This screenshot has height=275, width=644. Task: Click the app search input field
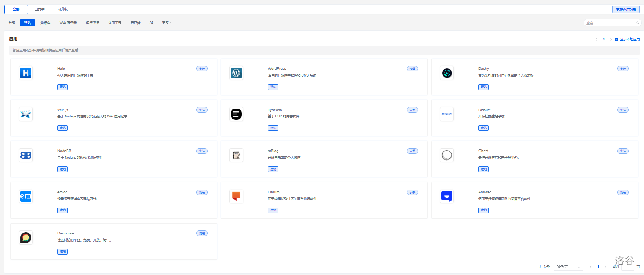click(x=610, y=23)
